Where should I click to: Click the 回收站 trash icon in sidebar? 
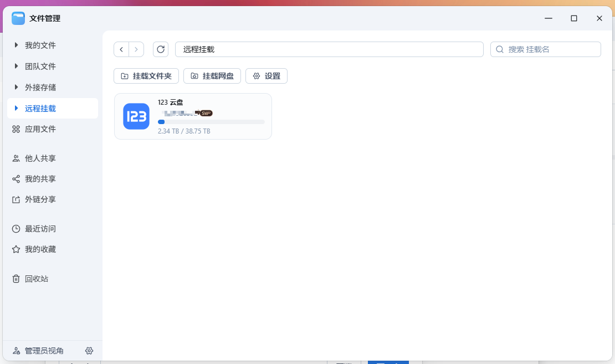click(16, 279)
